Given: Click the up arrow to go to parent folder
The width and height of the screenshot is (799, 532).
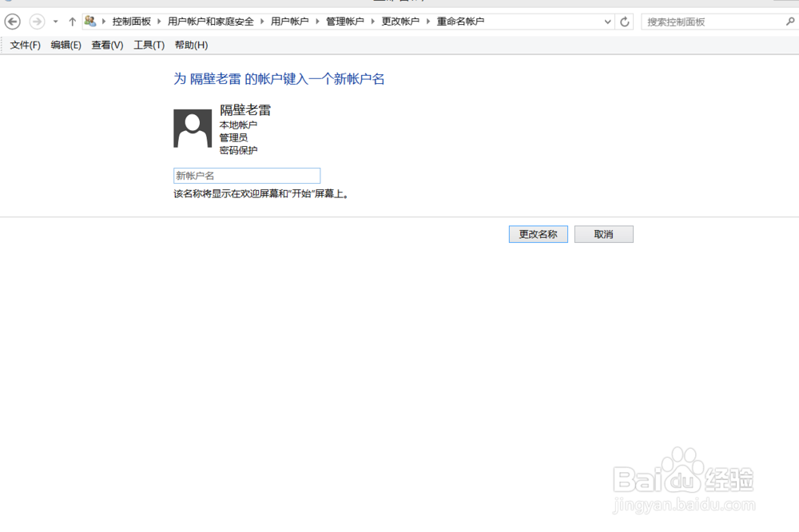Looking at the screenshot, I should (x=71, y=21).
